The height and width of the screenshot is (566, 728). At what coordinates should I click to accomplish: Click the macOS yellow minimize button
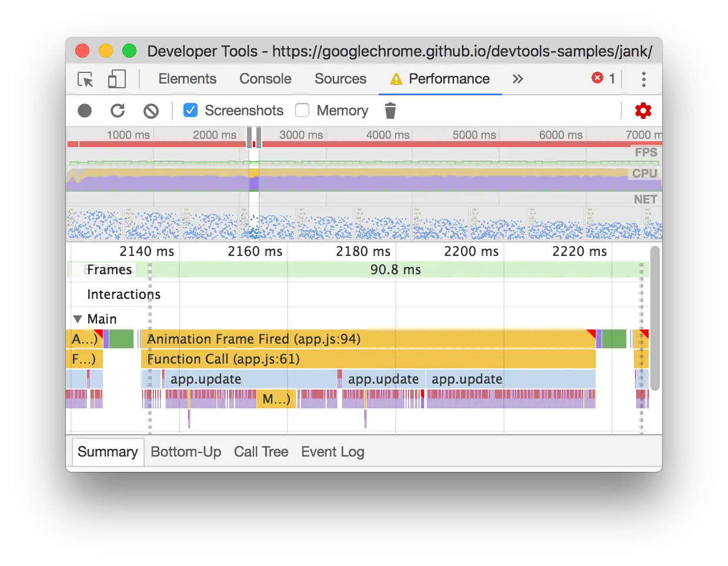pyautogui.click(x=106, y=51)
